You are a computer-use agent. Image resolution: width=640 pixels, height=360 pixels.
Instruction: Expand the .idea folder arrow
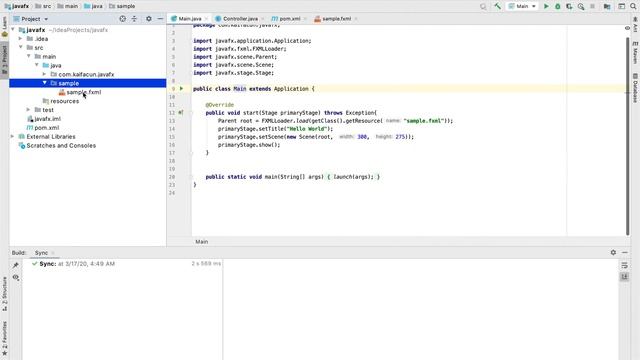20,39
